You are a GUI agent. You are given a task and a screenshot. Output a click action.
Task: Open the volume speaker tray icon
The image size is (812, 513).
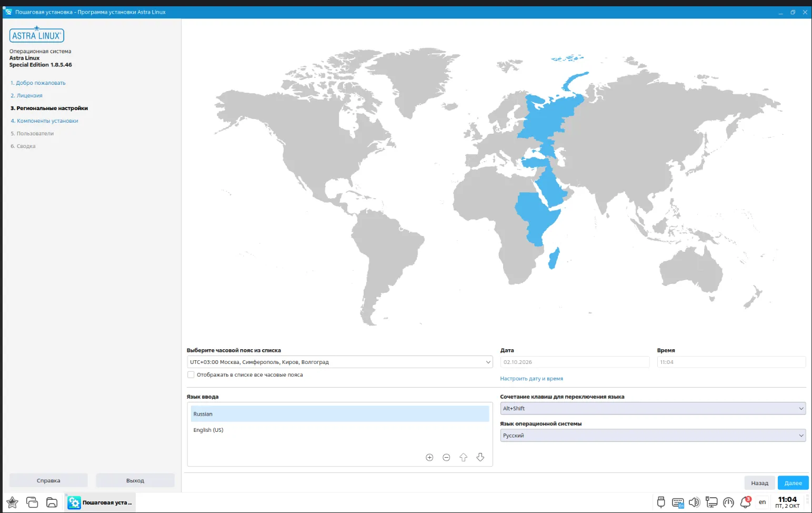pos(695,502)
